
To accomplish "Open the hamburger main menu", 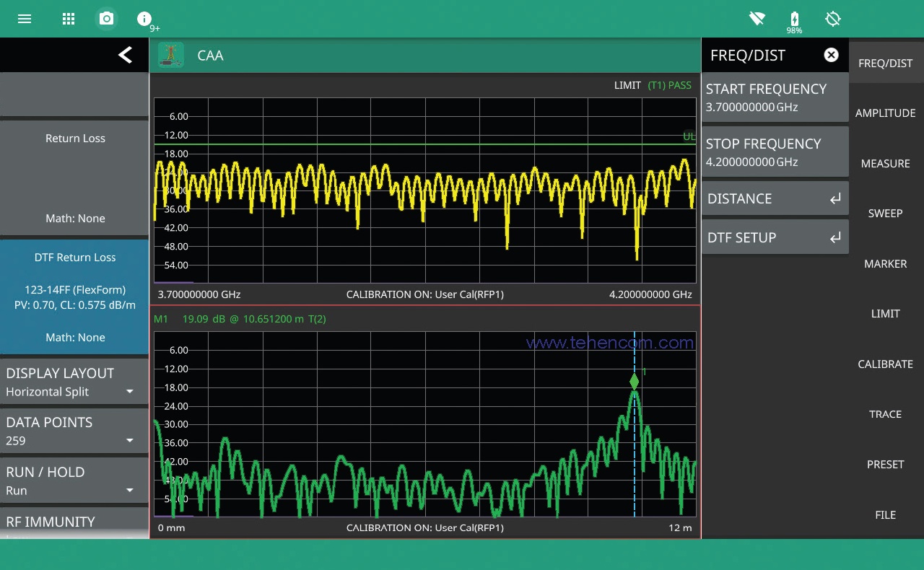I will click(x=25, y=19).
